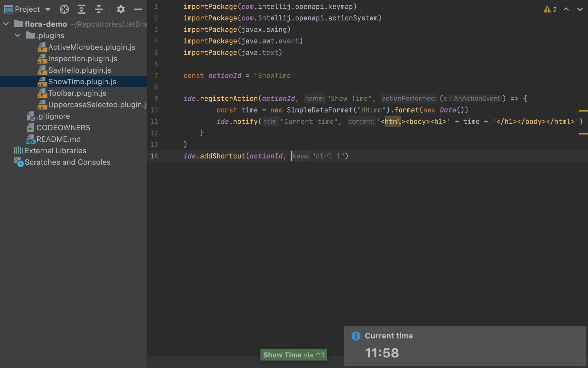This screenshot has height=368, width=588.
Task: Open the CODEOWNERS file
Action: click(x=63, y=128)
